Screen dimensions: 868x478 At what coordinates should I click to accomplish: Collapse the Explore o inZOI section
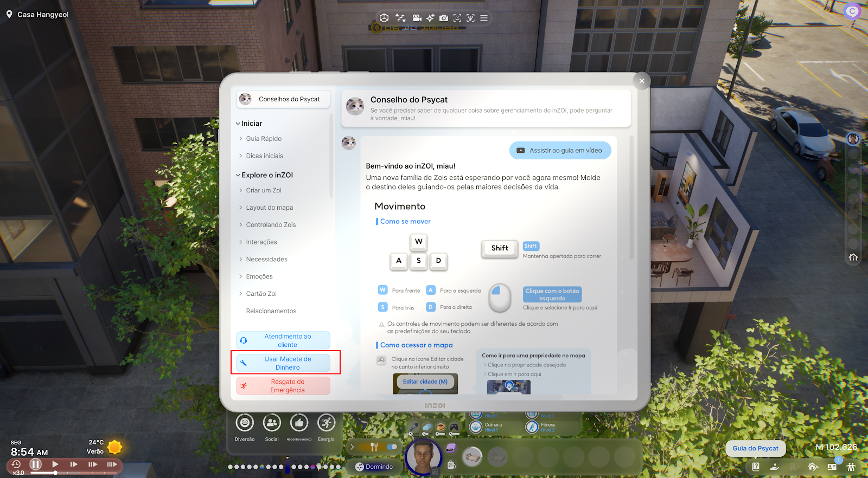coord(238,175)
